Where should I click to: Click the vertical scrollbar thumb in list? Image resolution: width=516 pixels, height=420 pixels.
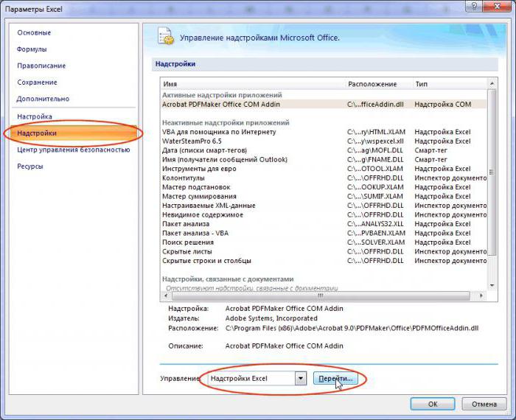pos(492,172)
